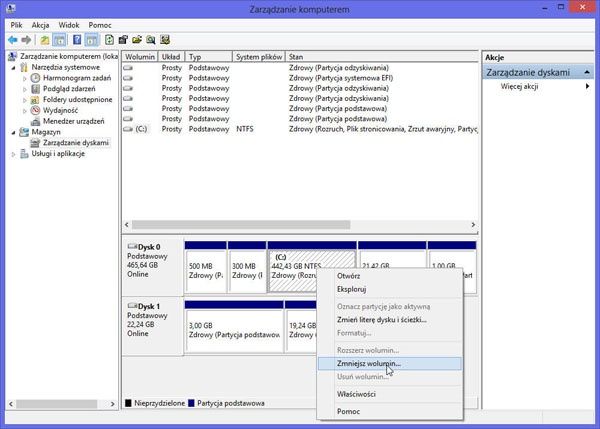Choose Pomoc in the context menu

(x=390, y=412)
